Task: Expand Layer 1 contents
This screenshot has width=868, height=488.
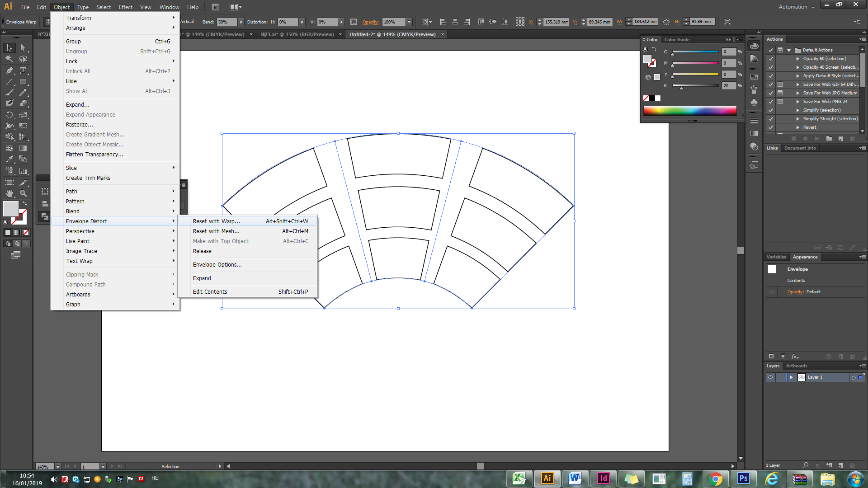Action: click(791, 377)
